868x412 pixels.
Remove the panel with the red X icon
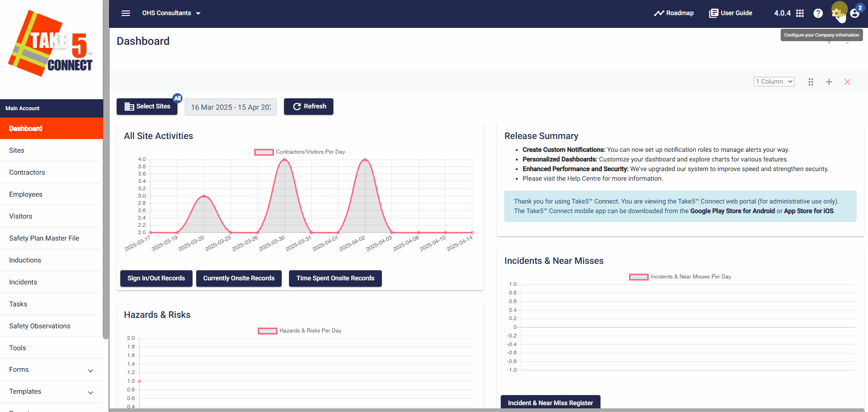point(847,82)
